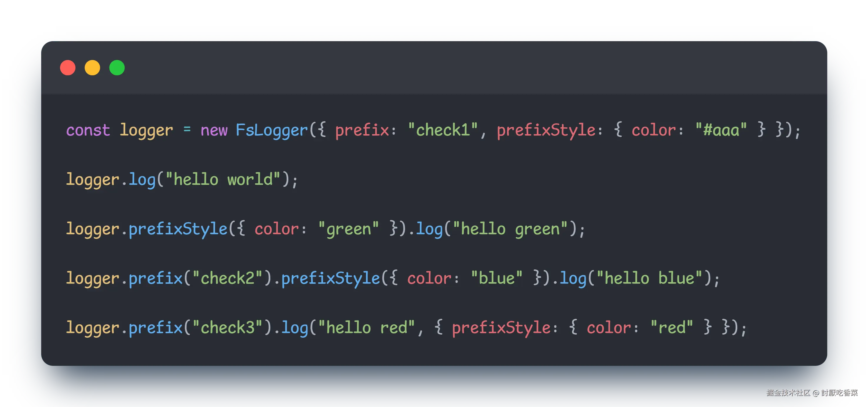This screenshot has height=407, width=868.
Task: Click the red close window dot
Action: 68,68
